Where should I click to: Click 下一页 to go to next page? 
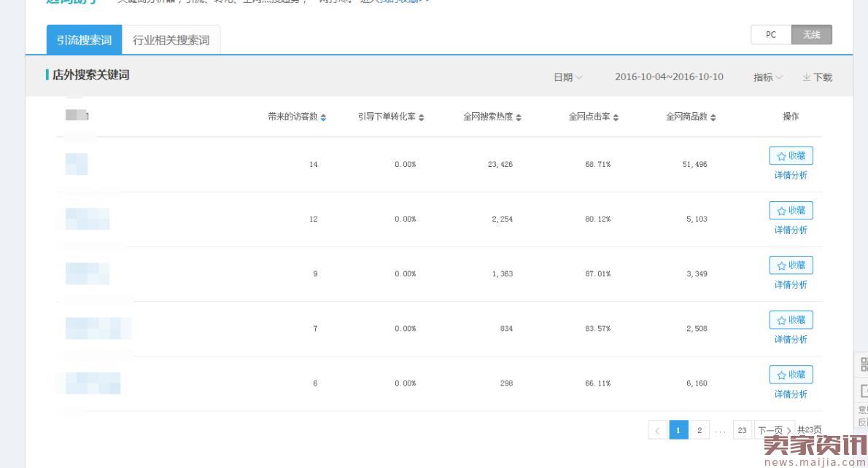coord(774,431)
